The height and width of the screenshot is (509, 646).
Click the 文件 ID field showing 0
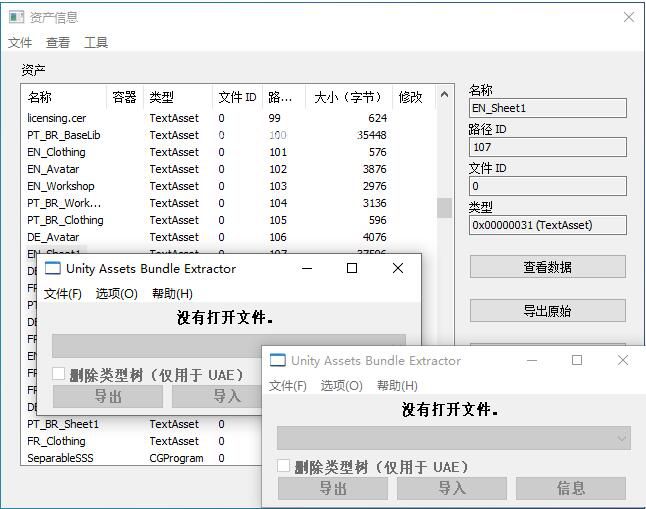[548, 186]
